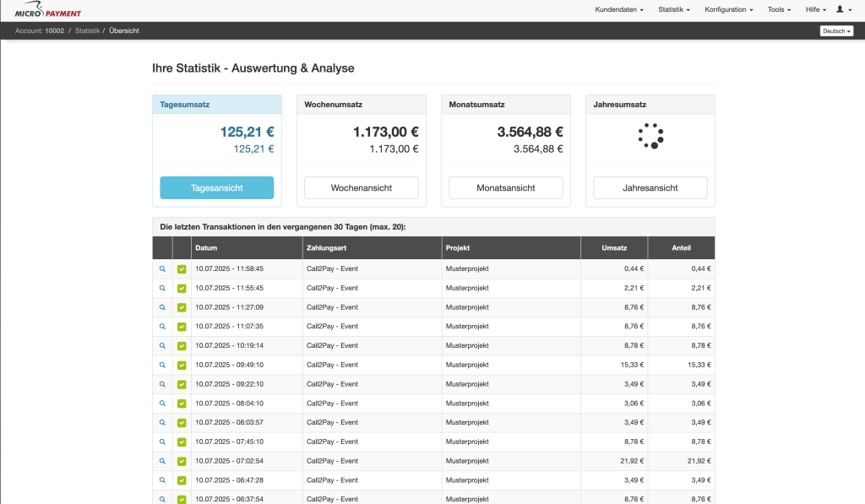This screenshot has height=504, width=865.
Task: Expand the Konfiguration dropdown menu
Action: pyautogui.click(x=728, y=10)
